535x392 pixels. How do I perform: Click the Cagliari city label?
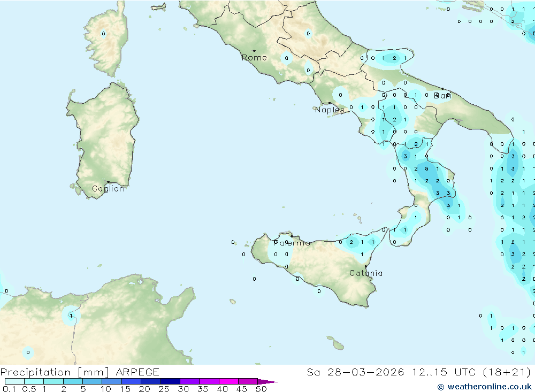[109, 189]
